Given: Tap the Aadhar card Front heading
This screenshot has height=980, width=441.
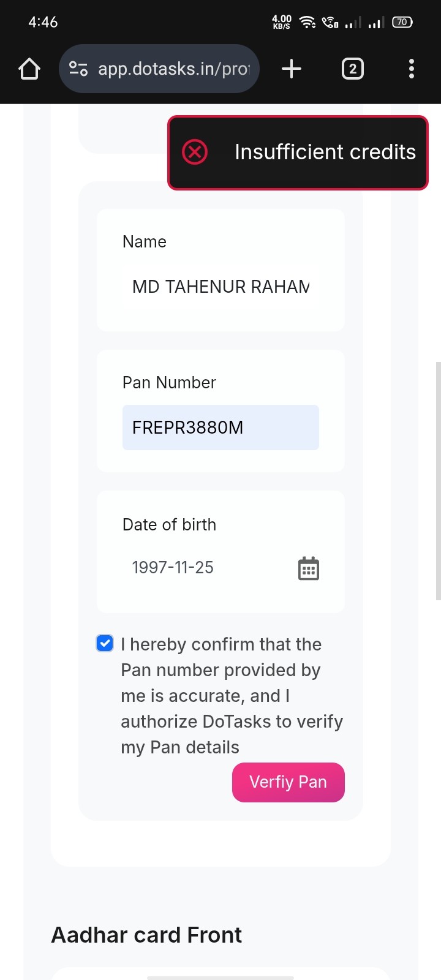Looking at the screenshot, I should click(146, 935).
